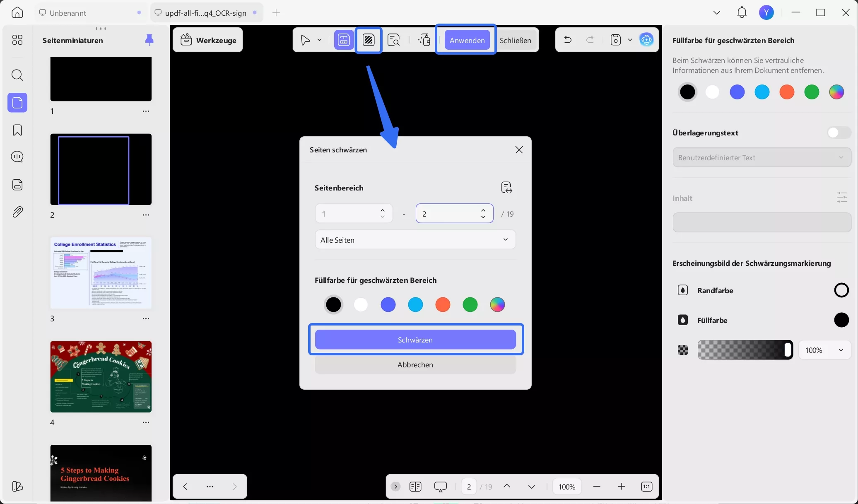
Task: Open the Benutzerdefinierter Text dropdown
Action: [x=762, y=158]
